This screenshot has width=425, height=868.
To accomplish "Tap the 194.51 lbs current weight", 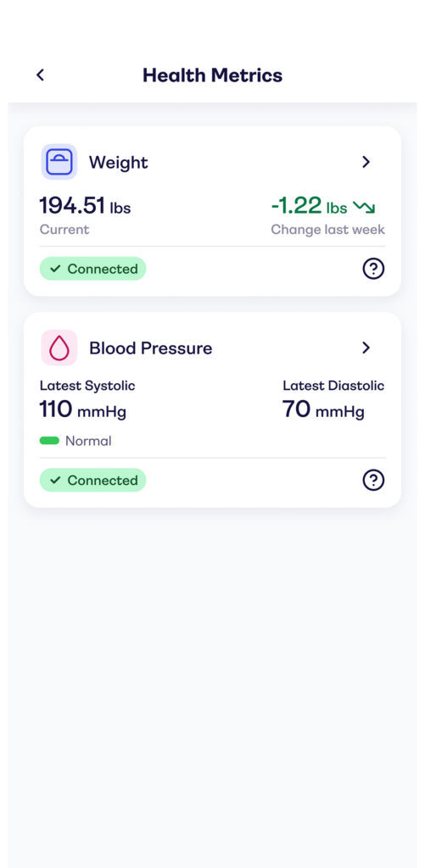I will 85,207.
